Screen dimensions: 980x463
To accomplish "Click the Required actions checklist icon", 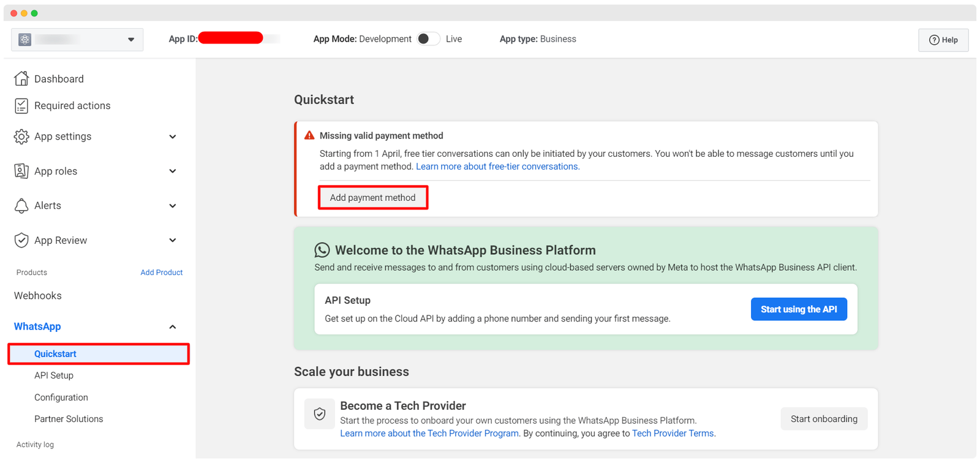I will (21, 106).
